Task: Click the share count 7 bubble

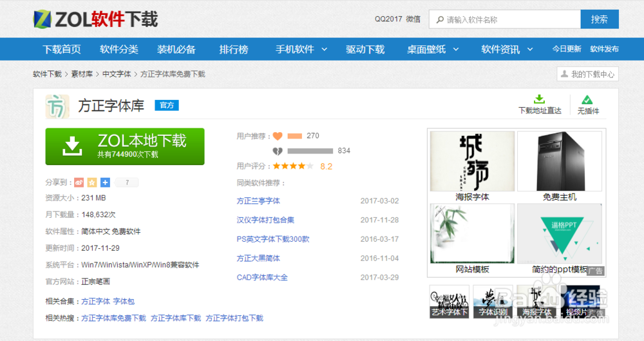Action: (x=127, y=182)
